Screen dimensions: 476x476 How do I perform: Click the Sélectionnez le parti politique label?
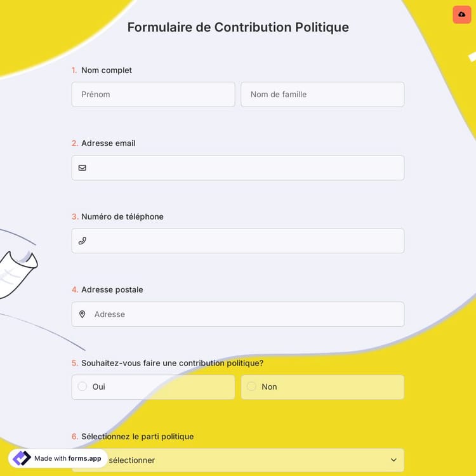click(137, 437)
